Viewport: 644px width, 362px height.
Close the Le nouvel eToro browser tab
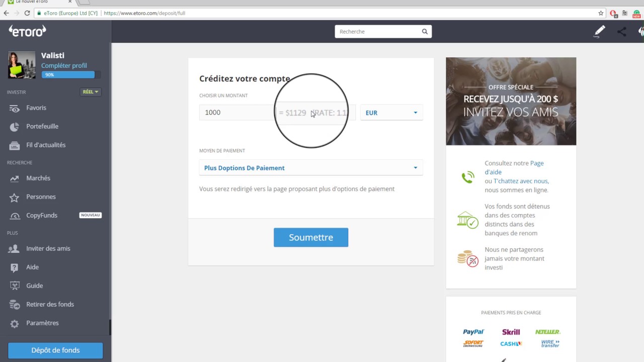coord(70,2)
